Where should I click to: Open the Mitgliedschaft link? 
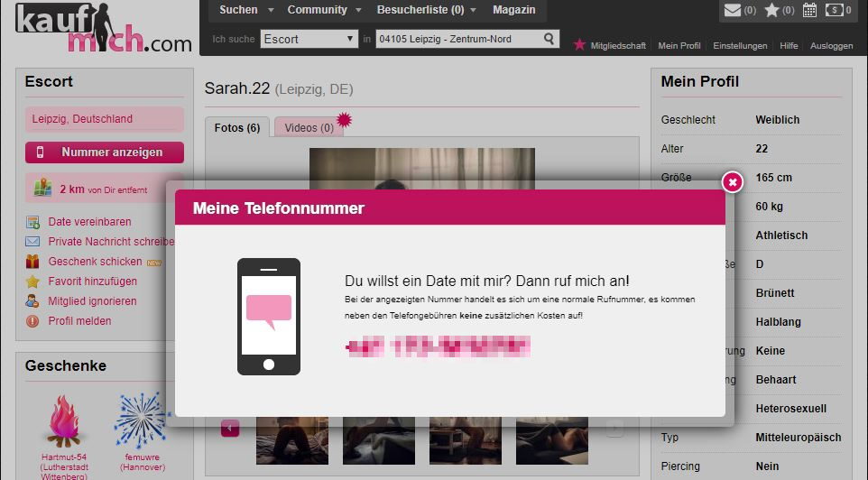[x=617, y=45]
